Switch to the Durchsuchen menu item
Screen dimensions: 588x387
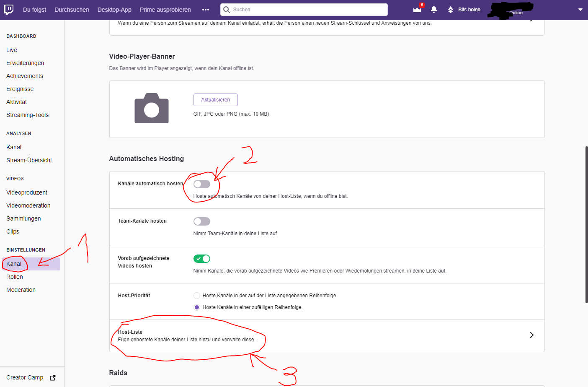[71, 9]
